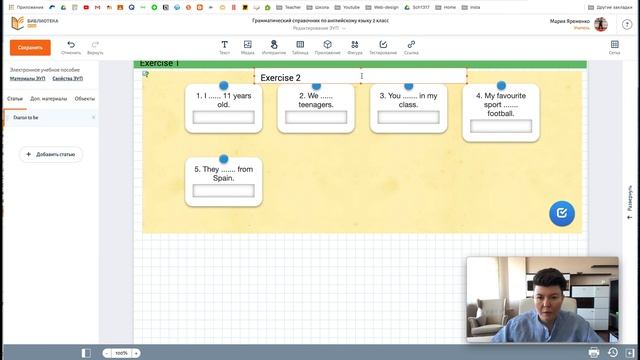
Task: Click the blue pin on card '1. I ...... 11 years old.'
Action: [x=224, y=85]
